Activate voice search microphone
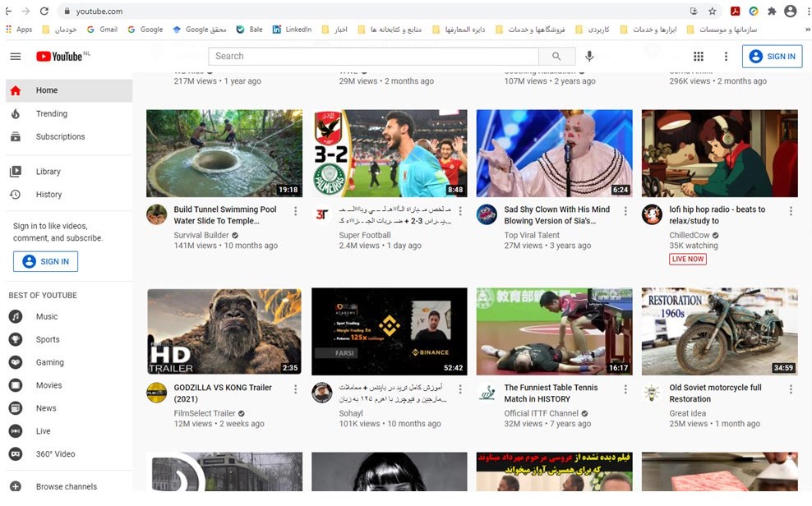812x506 pixels. point(589,56)
